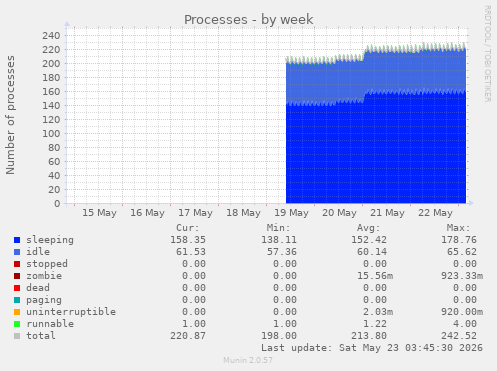Click the "Munin 2.0.57" version text

pos(248,360)
